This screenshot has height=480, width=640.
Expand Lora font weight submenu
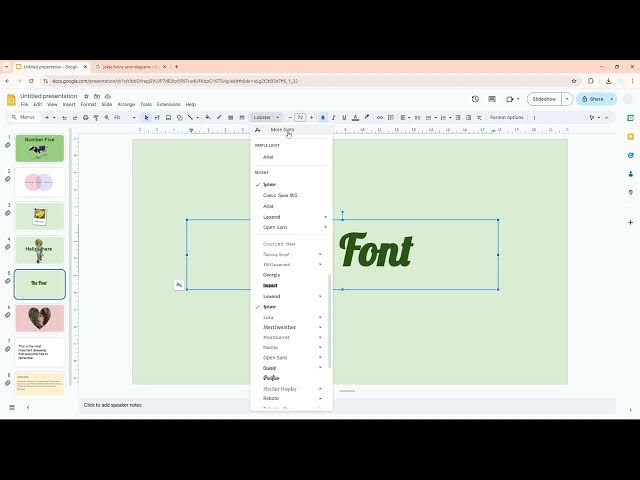tap(320, 317)
